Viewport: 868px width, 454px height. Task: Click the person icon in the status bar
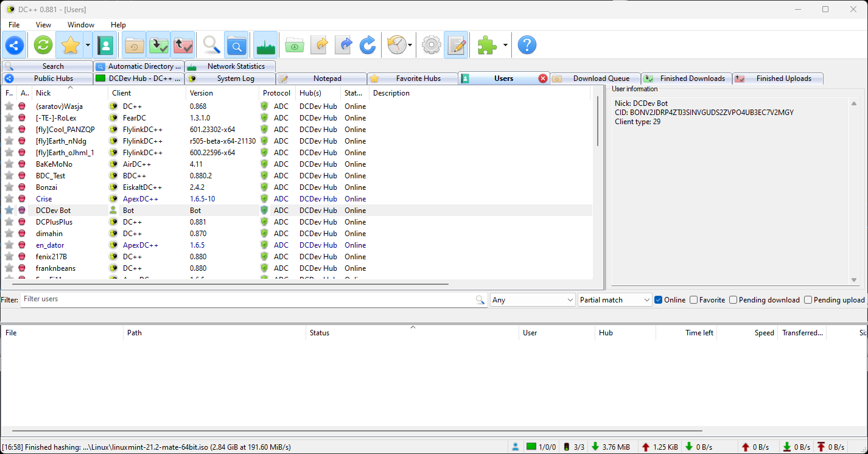point(516,447)
